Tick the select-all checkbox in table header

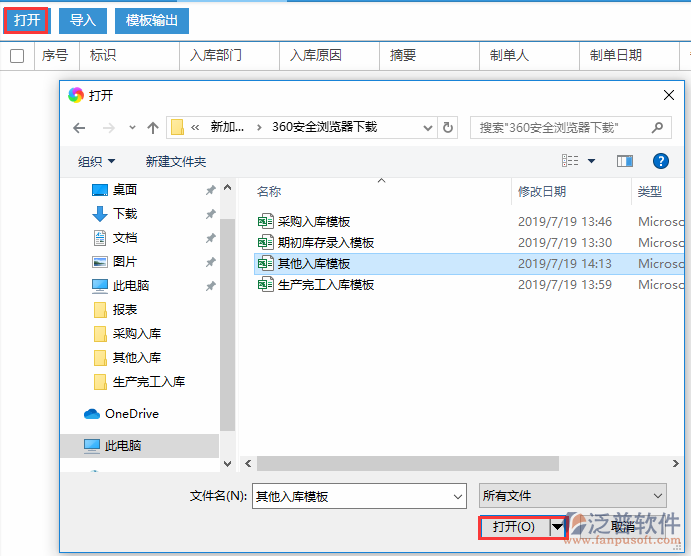[17, 56]
